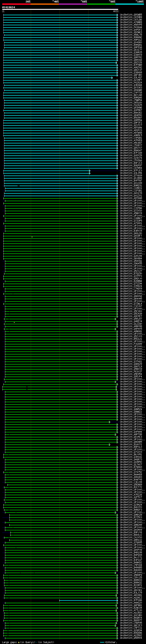Select label UniRef100_A9T608
The height and width of the screenshot is (644, 146).
click(x=131, y=198)
